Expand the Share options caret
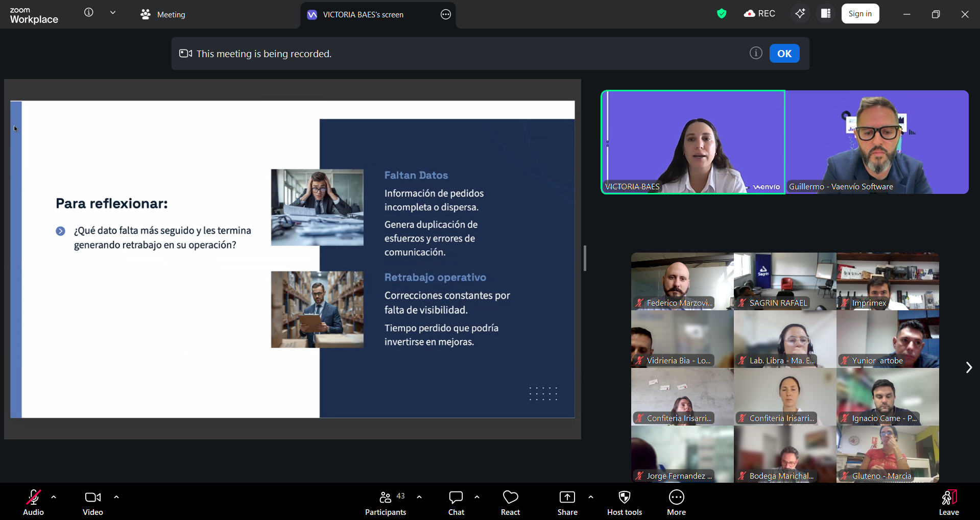Image resolution: width=980 pixels, height=520 pixels. tap(591, 497)
